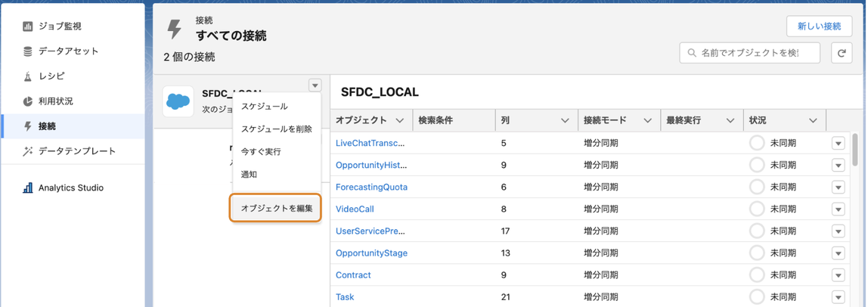Open ジョブ監視 in the sidebar

pos(60,26)
